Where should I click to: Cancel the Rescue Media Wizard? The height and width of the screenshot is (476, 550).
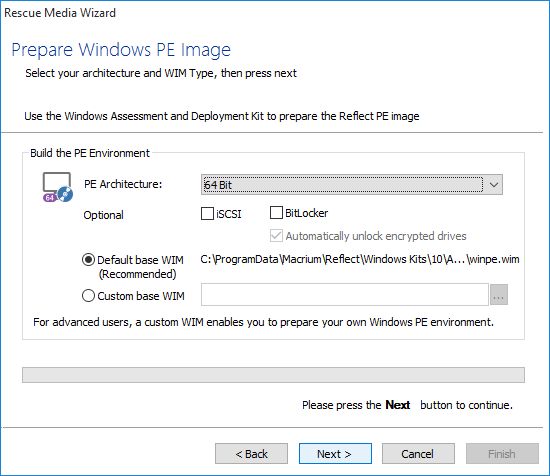point(418,454)
